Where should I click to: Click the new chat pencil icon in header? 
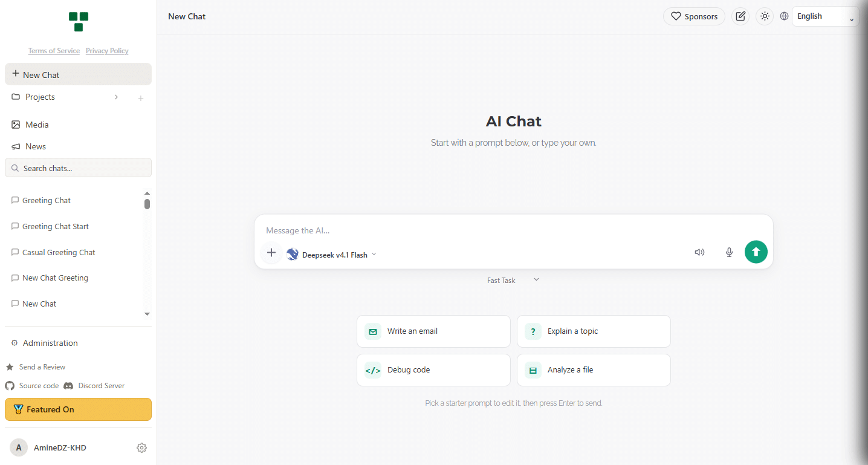point(740,16)
